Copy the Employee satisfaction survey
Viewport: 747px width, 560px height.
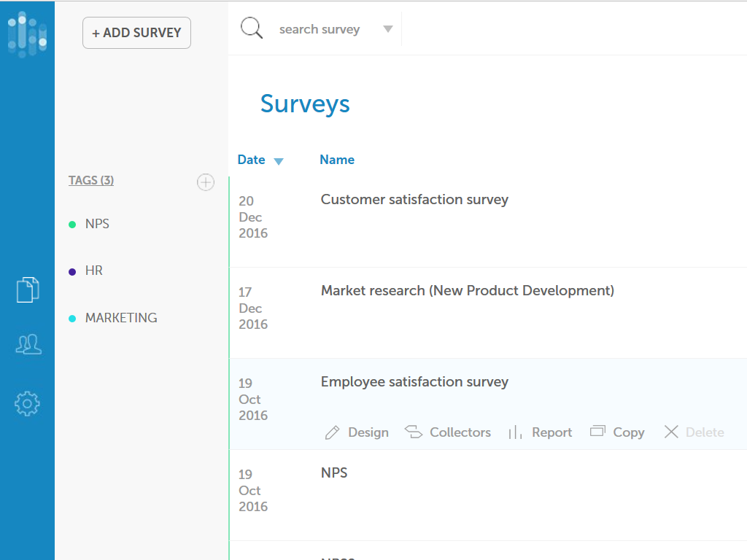[617, 432]
